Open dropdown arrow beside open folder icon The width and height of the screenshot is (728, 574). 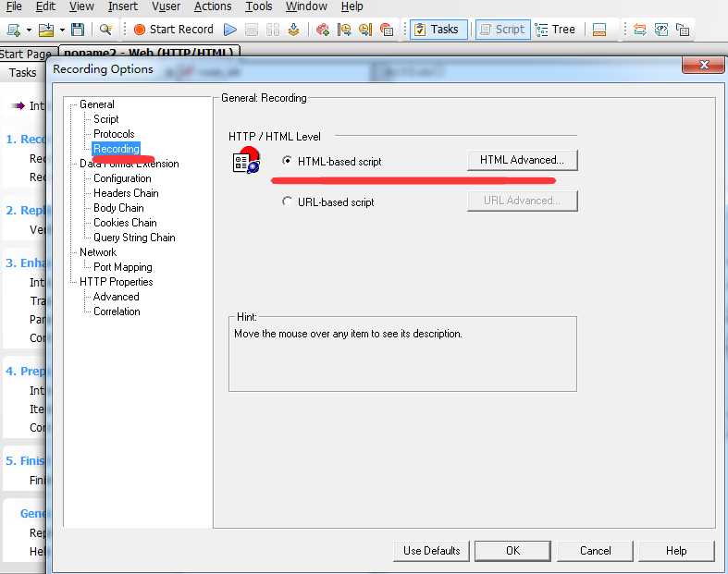coord(62,31)
